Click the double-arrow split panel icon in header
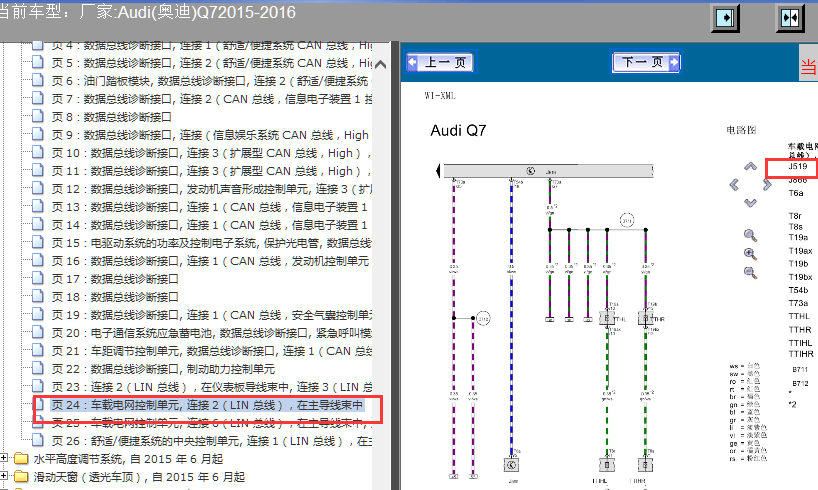This screenshot has height=490, width=818. click(790, 18)
